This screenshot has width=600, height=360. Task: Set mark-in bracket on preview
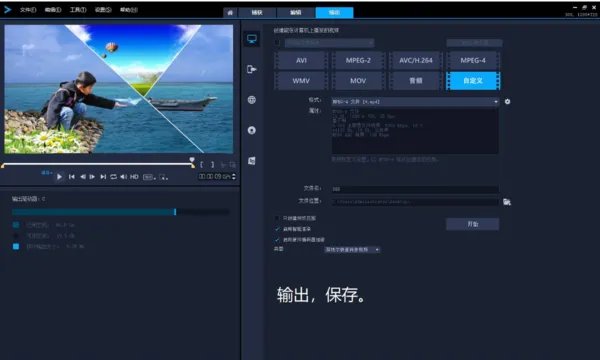202,165
